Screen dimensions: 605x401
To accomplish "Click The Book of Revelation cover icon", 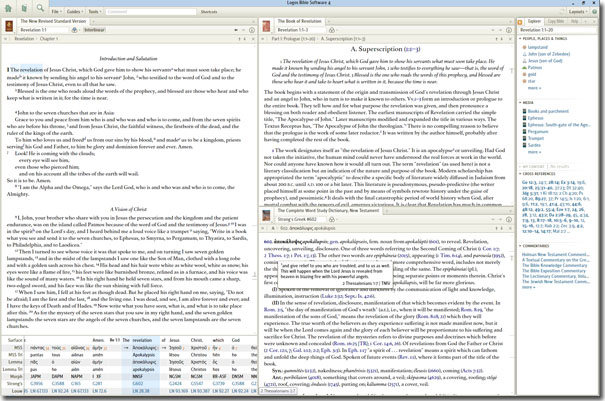I will pos(266,26).
